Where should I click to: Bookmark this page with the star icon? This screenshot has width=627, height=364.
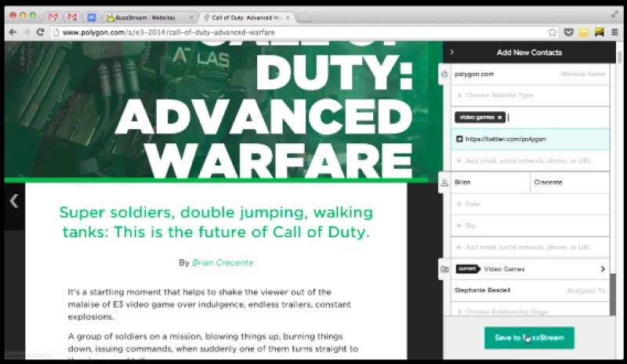pos(553,32)
